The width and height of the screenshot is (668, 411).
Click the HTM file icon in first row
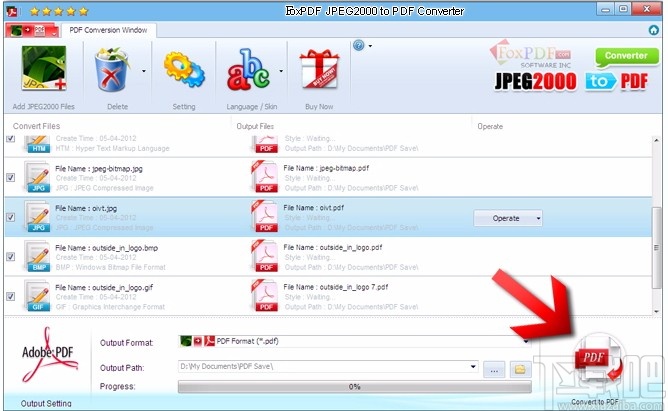click(37, 144)
